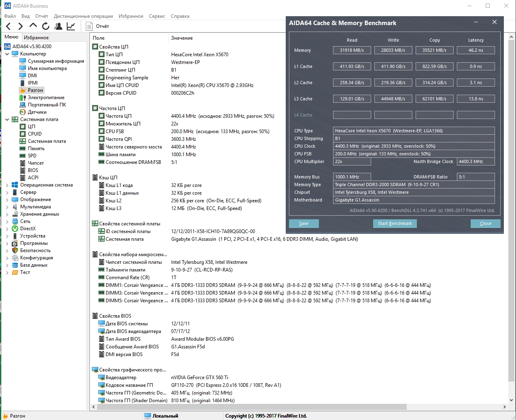Click Close button in benchmark dialog
The image size is (516, 420).
click(x=486, y=223)
